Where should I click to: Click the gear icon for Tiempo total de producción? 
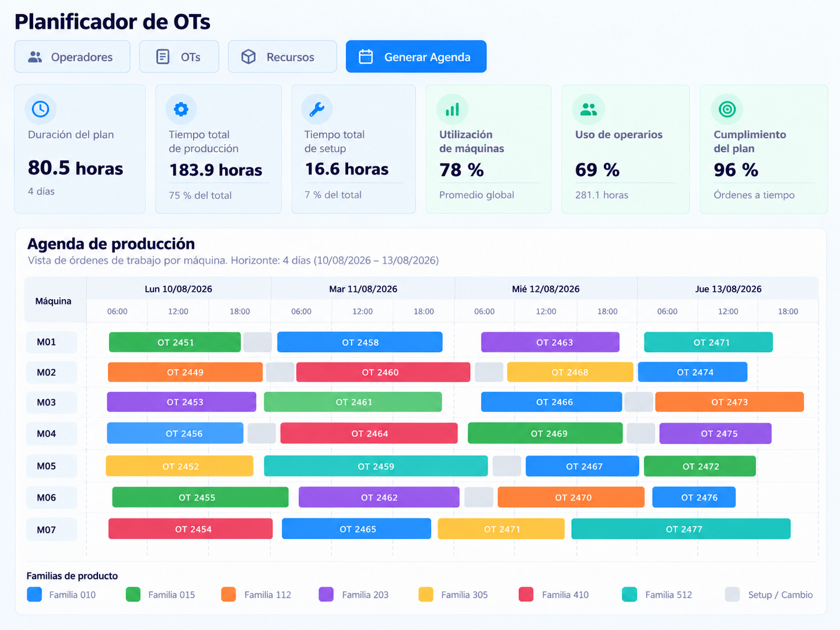point(181,108)
